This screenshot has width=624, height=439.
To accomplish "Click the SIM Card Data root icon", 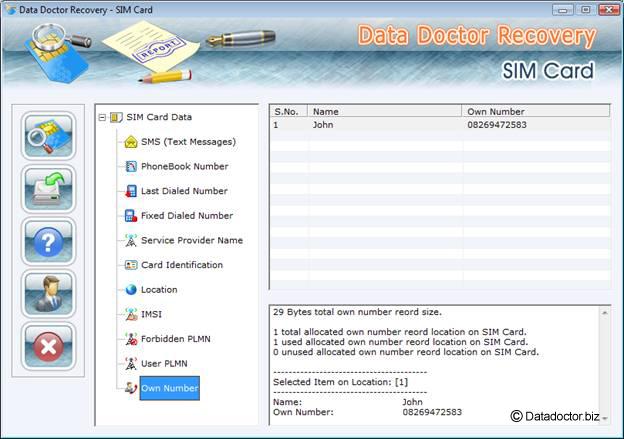I will [116, 117].
